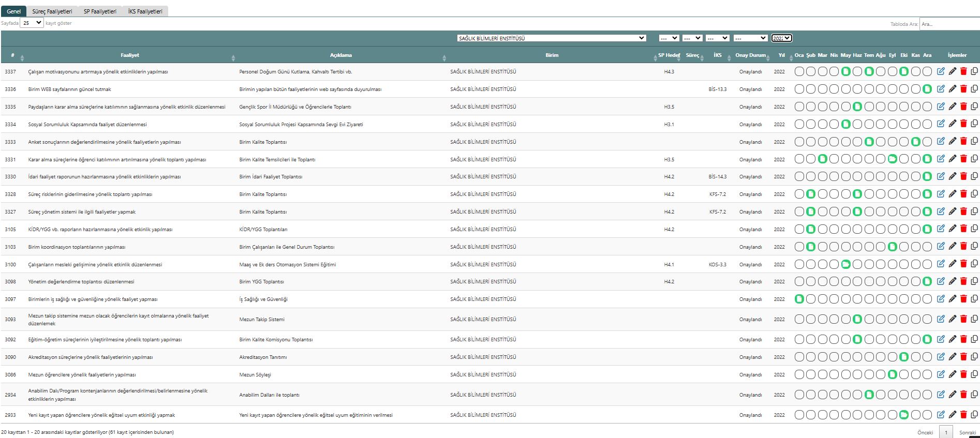
Task: Toggle the Oca circle in row 3330
Action: 799,177
